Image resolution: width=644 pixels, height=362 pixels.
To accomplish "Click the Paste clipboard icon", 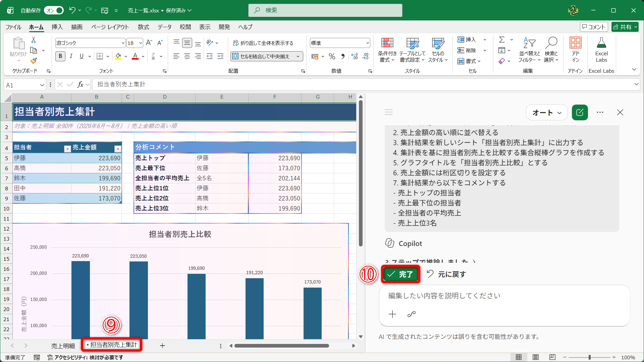I will (x=18, y=44).
